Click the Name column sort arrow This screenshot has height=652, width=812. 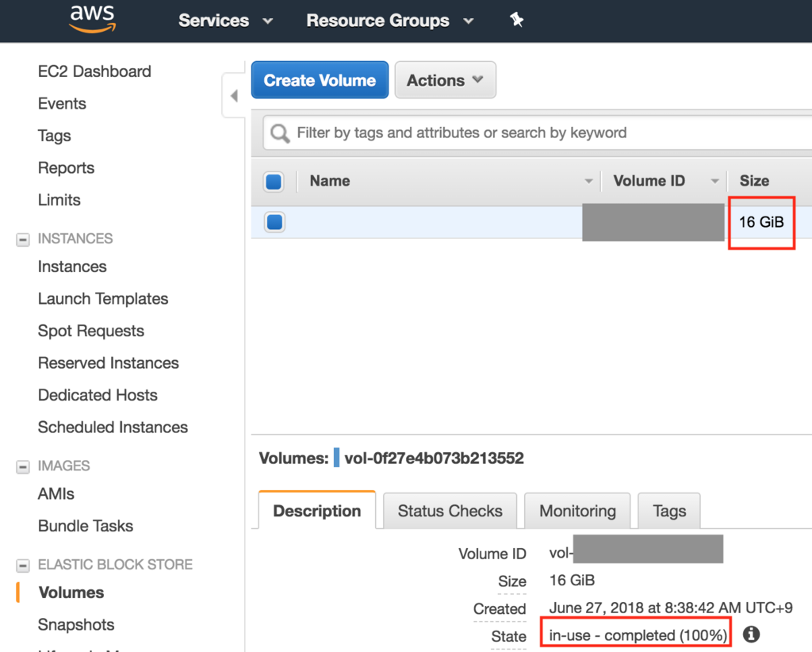tap(588, 182)
